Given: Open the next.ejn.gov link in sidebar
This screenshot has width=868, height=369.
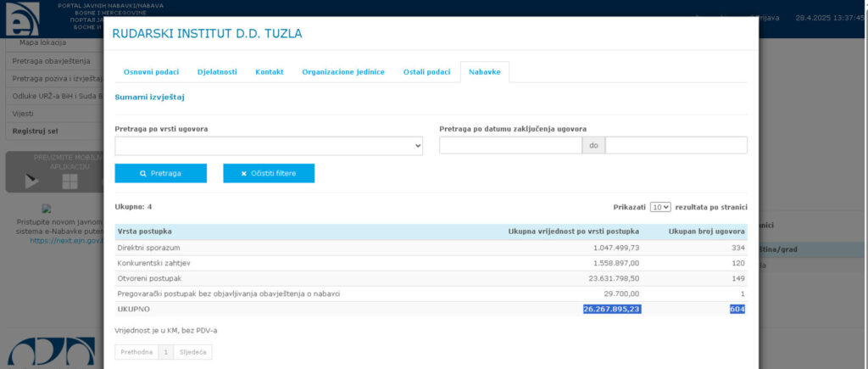Looking at the screenshot, I should (66, 240).
